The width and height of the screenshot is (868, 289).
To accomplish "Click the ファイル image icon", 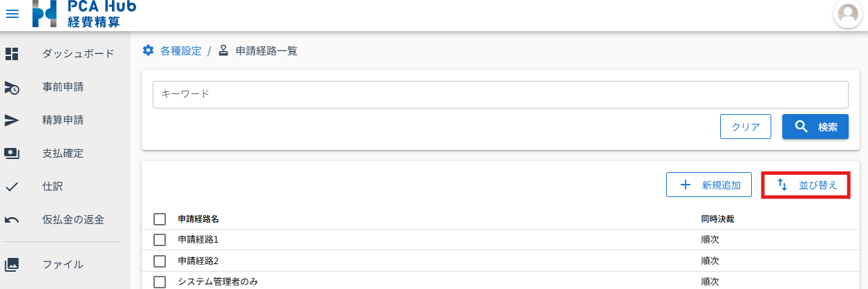I will tap(12, 264).
